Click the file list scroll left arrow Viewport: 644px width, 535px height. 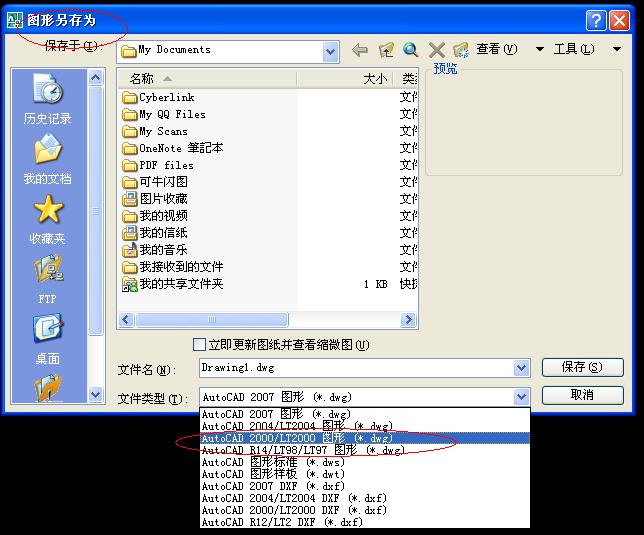coord(126,319)
